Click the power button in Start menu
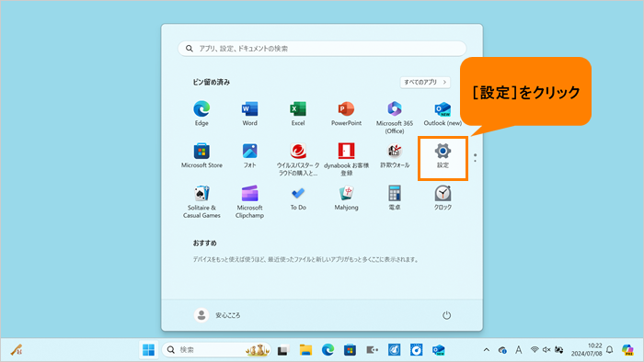The image size is (644, 362). pos(446,315)
